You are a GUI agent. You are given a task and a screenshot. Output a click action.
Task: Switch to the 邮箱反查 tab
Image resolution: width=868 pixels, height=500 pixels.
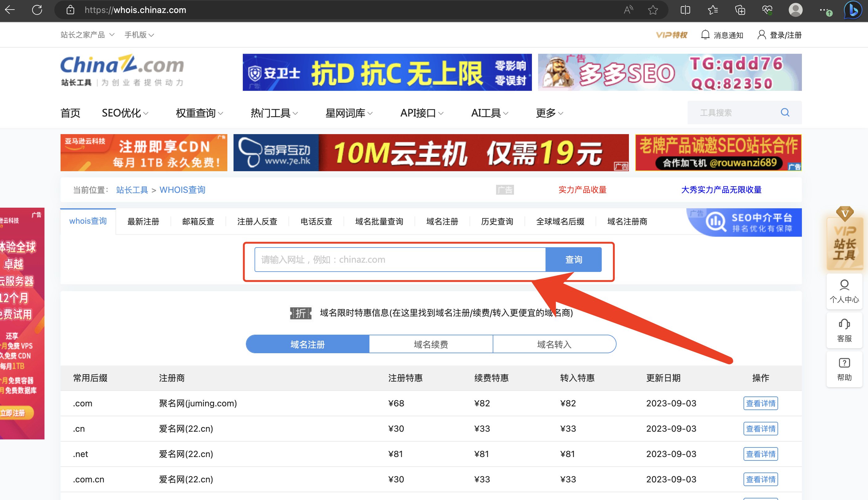click(x=198, y=222)
